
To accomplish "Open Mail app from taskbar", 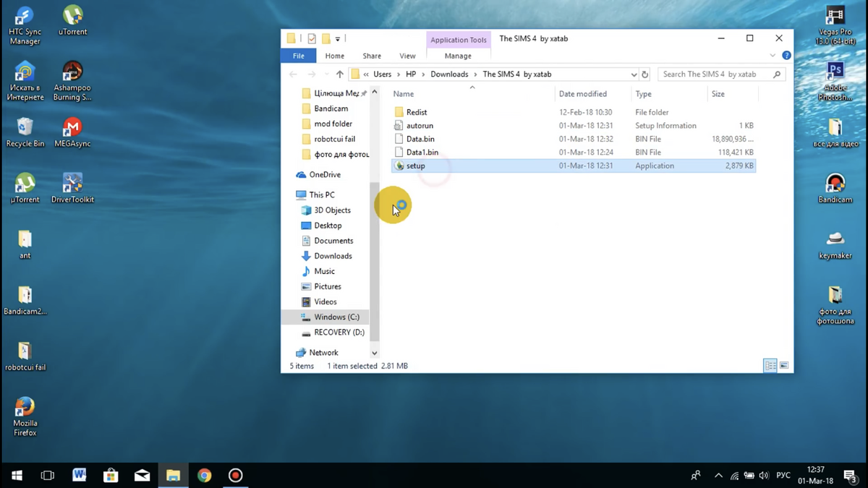I will pos(142,475).
